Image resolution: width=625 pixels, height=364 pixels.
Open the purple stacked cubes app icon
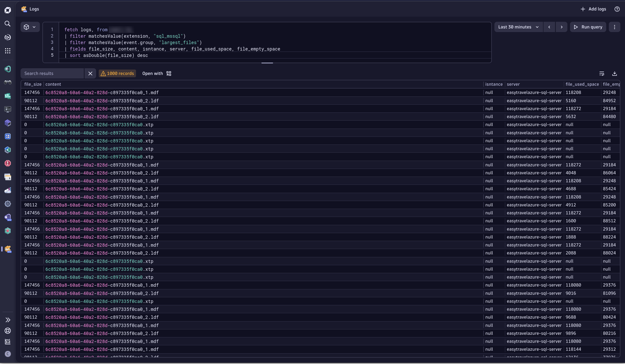point(7,123)
